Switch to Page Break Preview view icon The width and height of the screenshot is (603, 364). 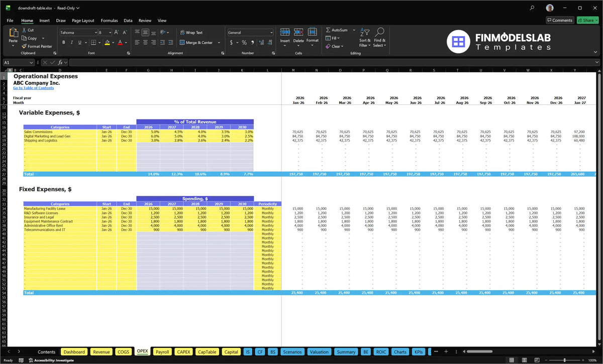(538, 360)
